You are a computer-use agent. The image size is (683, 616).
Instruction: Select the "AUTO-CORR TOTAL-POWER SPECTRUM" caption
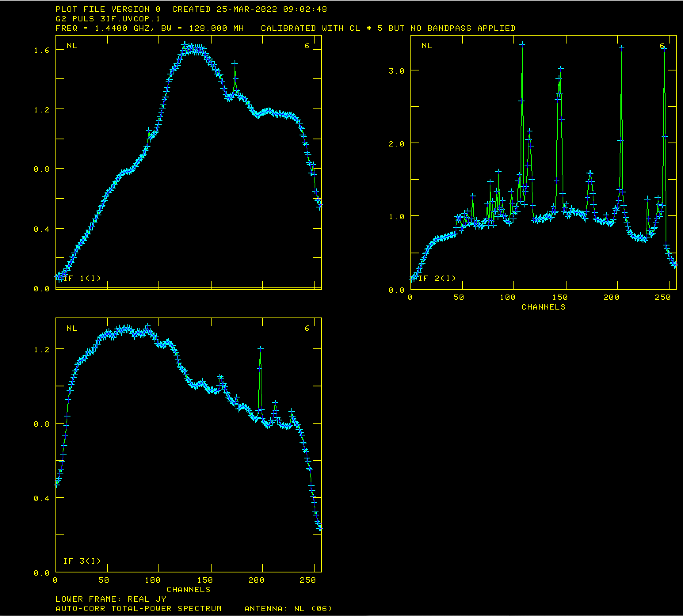tap(139, 608)
